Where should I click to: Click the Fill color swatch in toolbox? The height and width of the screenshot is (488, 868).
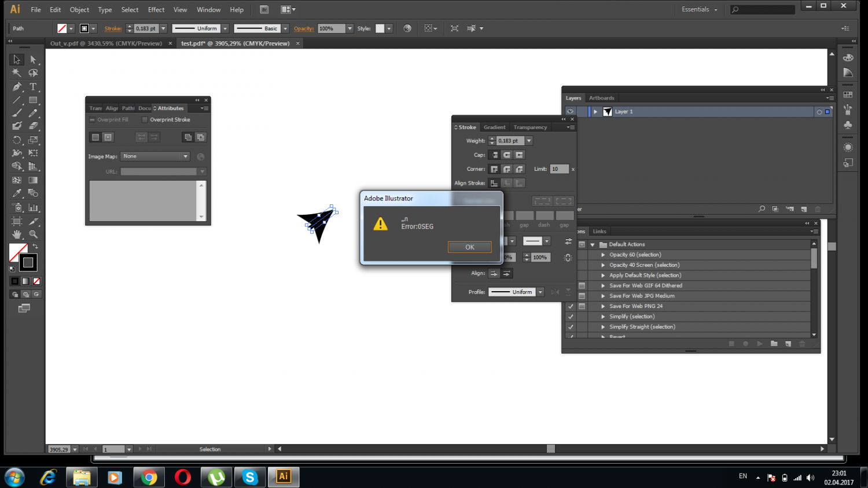pyautogui.click(x=17, y=252)
